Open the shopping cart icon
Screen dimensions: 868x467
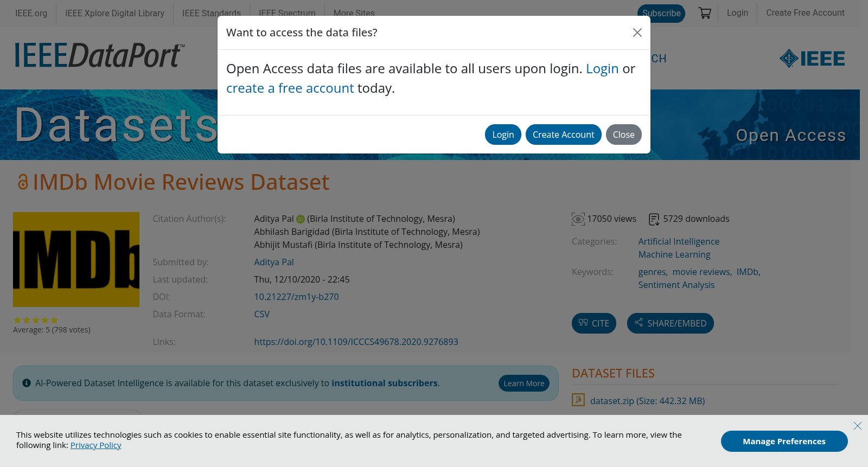[x=705, y=13]
